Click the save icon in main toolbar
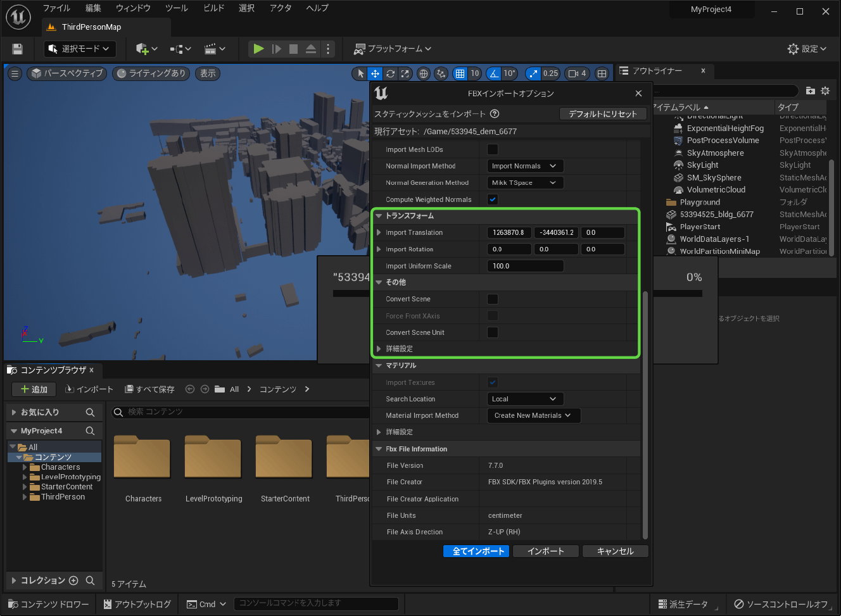This screenshot has height=616, width=841. coord(17,49)
